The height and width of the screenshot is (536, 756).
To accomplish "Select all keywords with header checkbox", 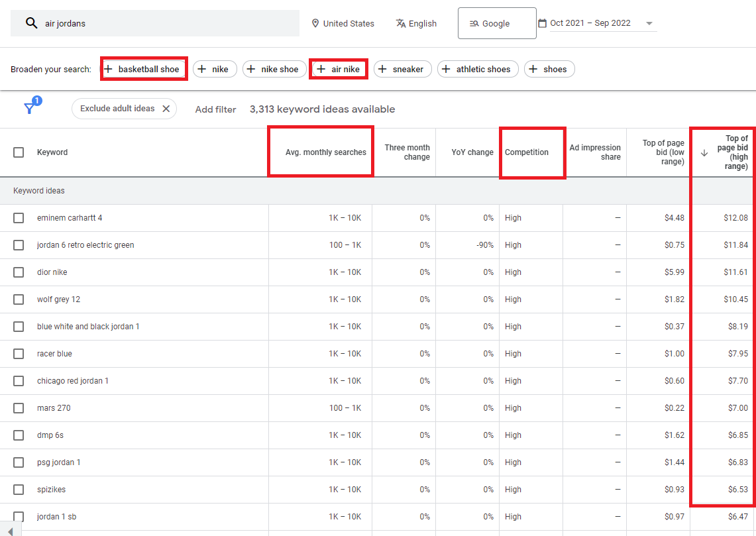I will coord(19,152).
